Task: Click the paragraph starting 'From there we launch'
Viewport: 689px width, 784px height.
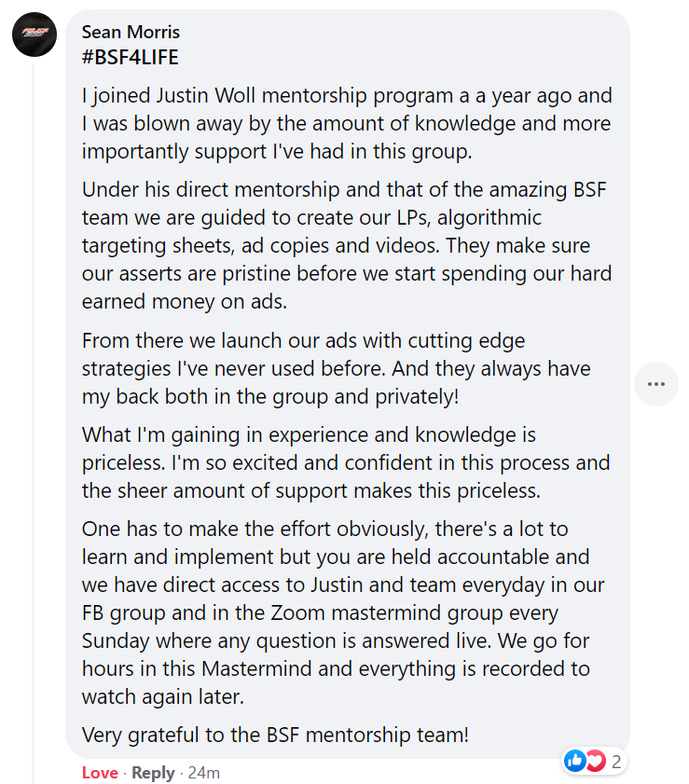Action: (x=336, y=368)
